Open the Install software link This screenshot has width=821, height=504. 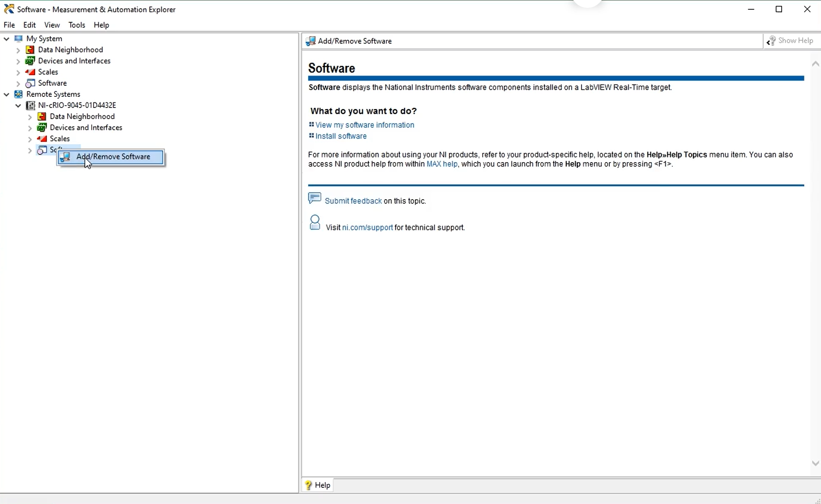point(341,136)
